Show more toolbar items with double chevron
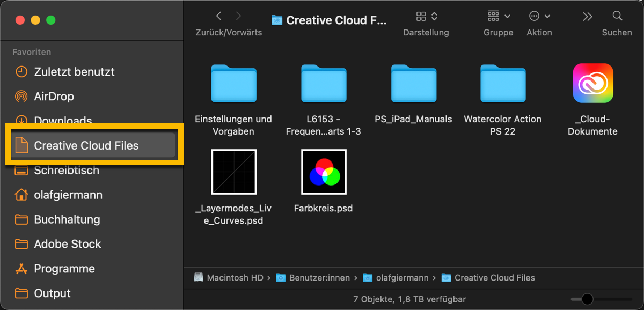This screenshot has width=644, height=310. point(587,17)
